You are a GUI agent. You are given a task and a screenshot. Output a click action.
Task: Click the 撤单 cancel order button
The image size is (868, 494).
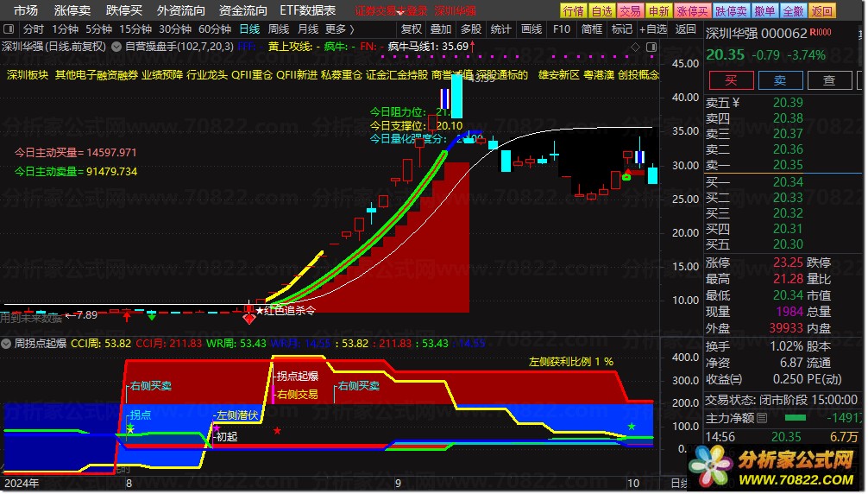click(x=765, y=10)
